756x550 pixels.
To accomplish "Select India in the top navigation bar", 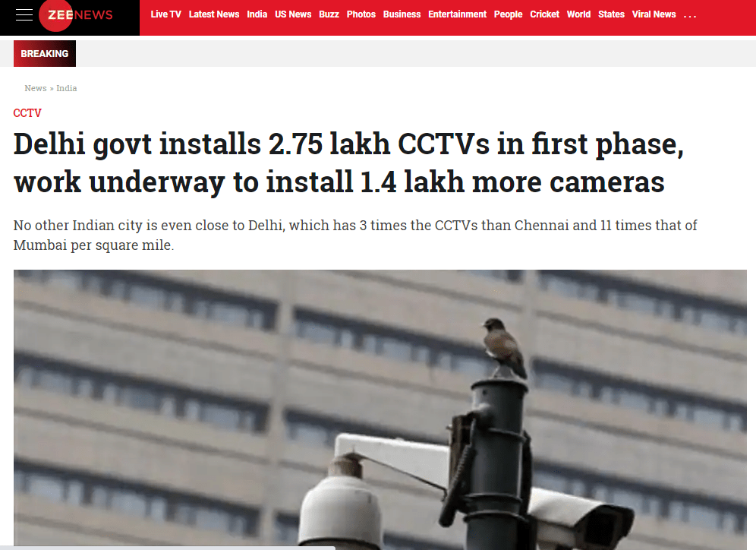I will tap(257, 14).
